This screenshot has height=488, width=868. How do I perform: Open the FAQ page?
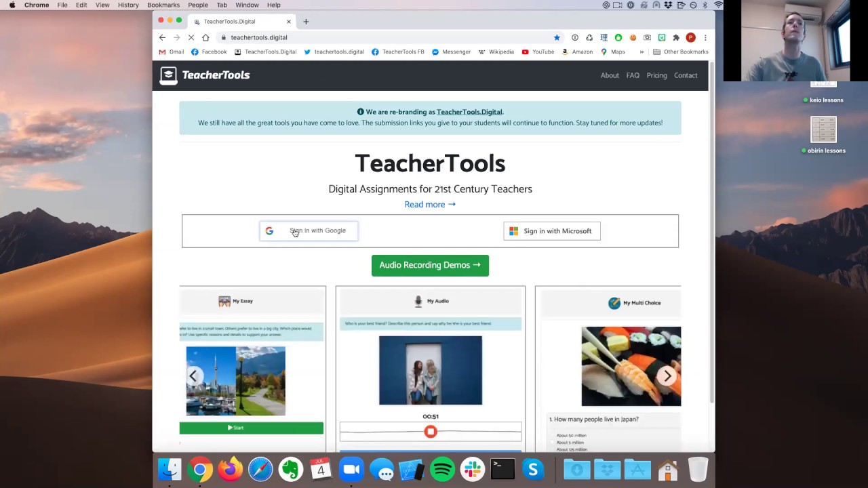coord(633,75)
